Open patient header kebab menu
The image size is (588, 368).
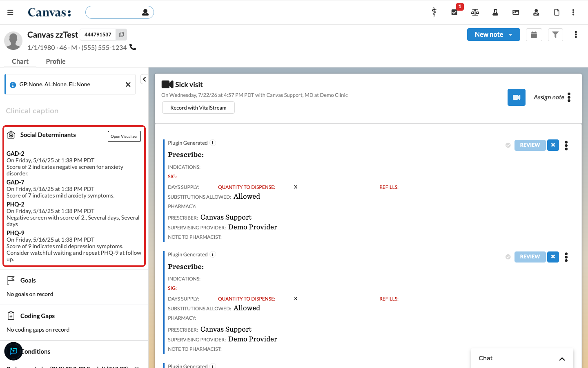point(576,35)
